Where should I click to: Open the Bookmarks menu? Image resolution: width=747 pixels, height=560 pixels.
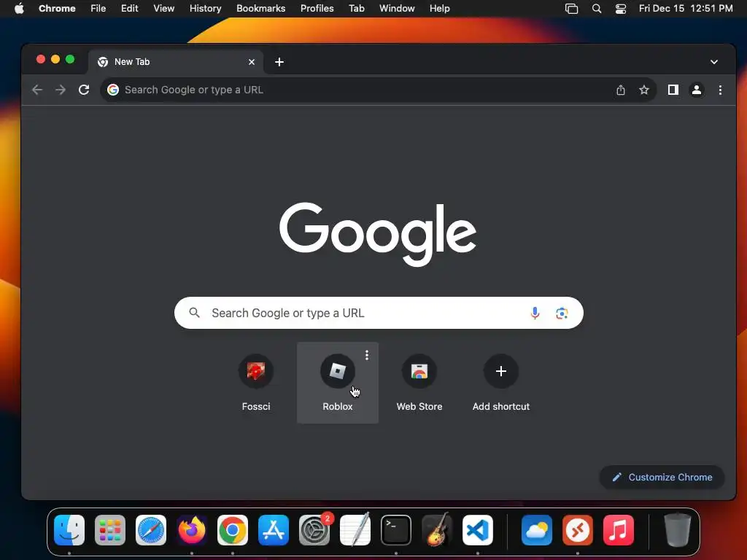tap(260, 8)
